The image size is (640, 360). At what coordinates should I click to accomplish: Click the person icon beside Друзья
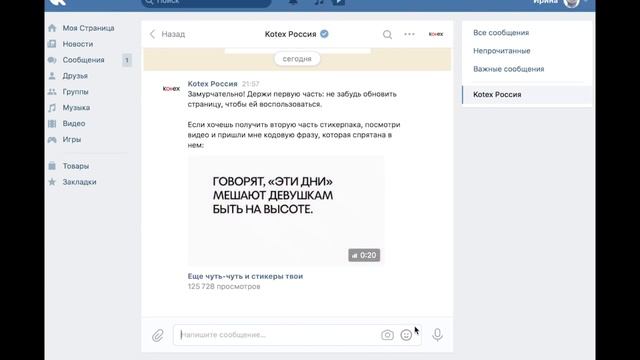[x=52, y=76]
